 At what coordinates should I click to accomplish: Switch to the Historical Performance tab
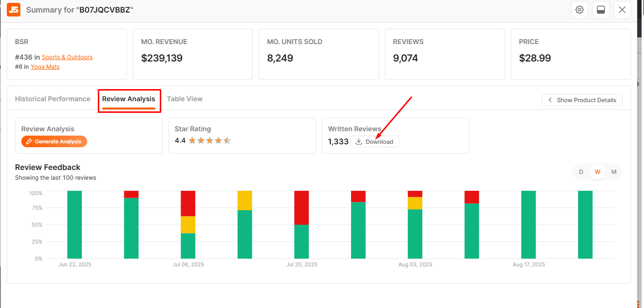pyautogui.click(x=52, y=99)
